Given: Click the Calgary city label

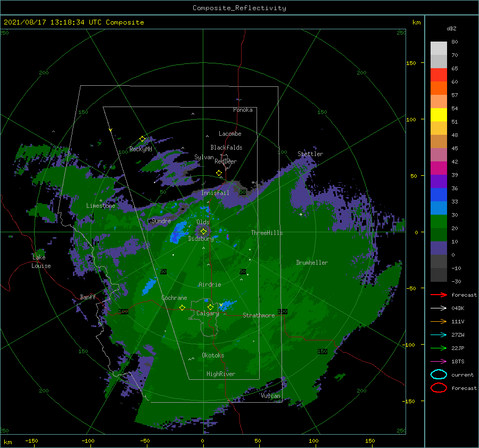Looking at the screenshot, I should [208, 313].
